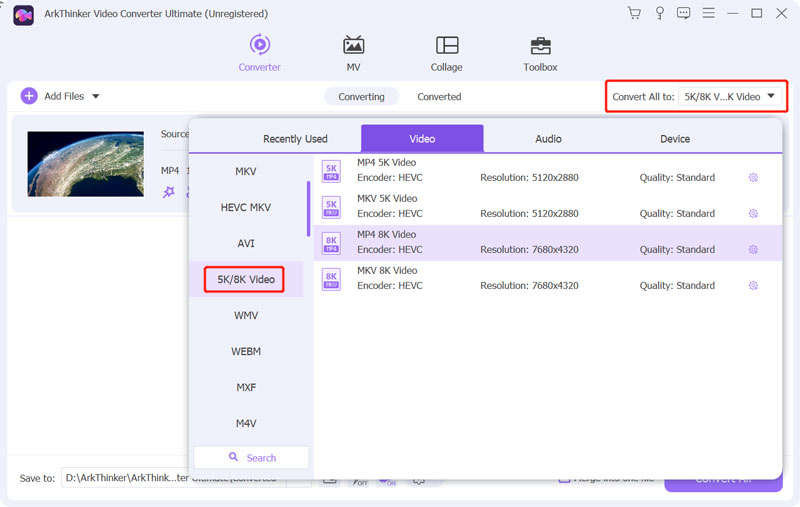Select the MP4 5K Video preset
This screenshot has height=507, width=800.
click(x=547, y=171)
